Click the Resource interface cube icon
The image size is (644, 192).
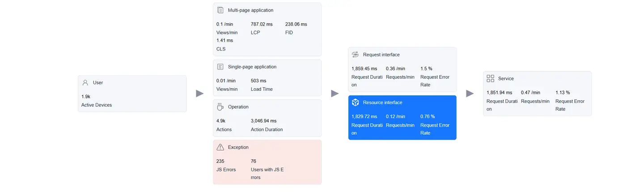coord(356,102)
